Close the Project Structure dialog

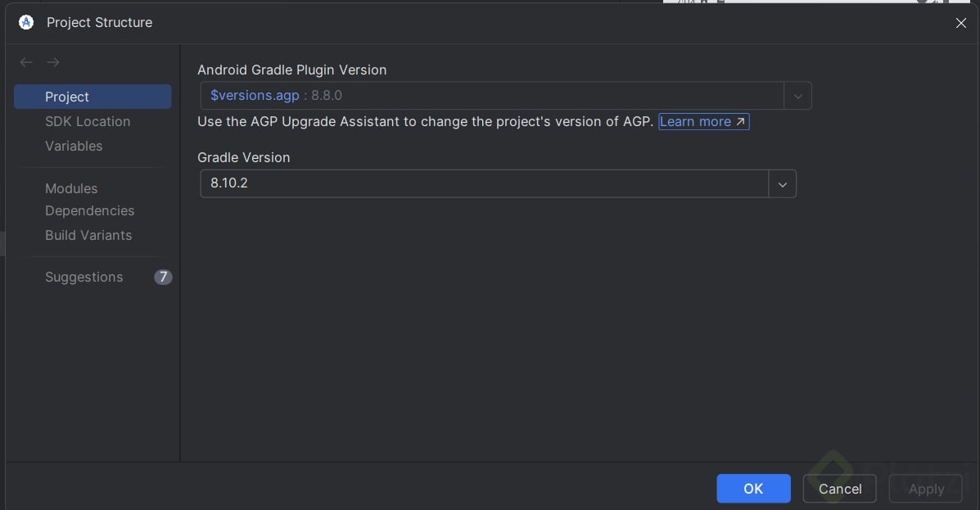961,23
